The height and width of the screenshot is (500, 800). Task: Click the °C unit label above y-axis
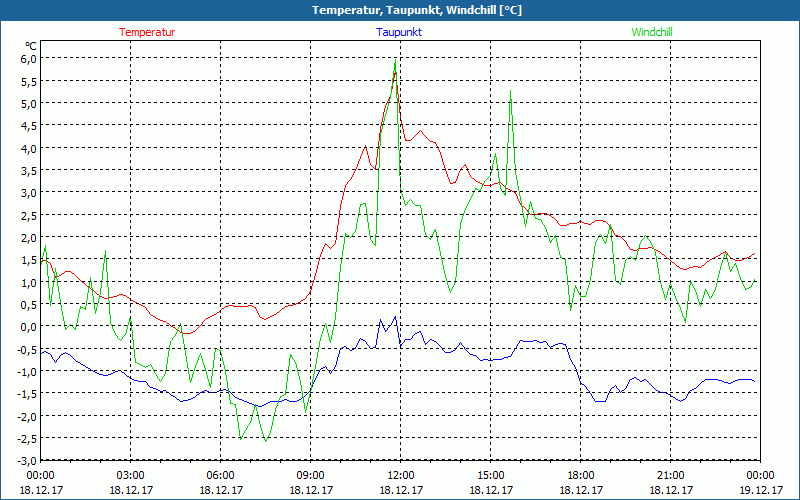coord(31,46)
